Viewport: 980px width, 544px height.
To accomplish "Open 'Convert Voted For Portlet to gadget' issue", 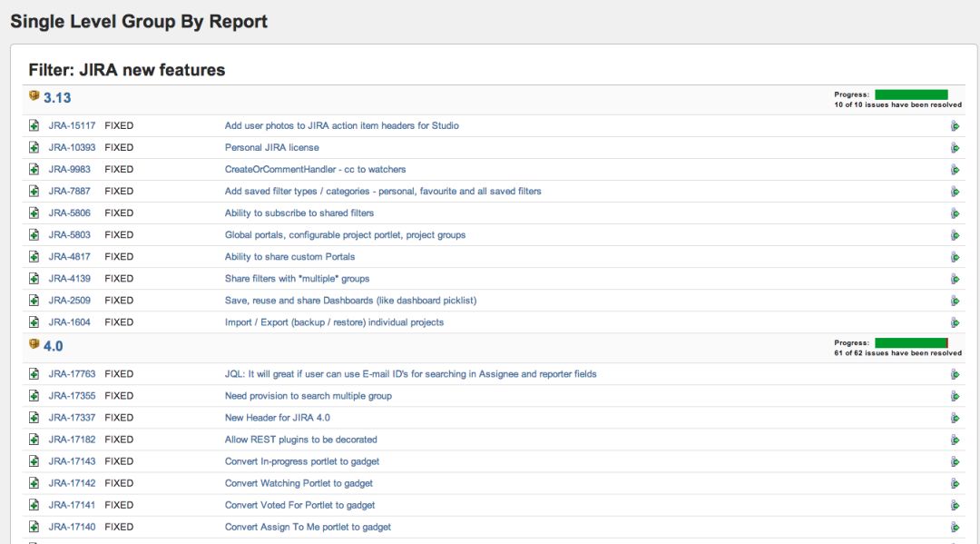I will (x=300, y=505).
